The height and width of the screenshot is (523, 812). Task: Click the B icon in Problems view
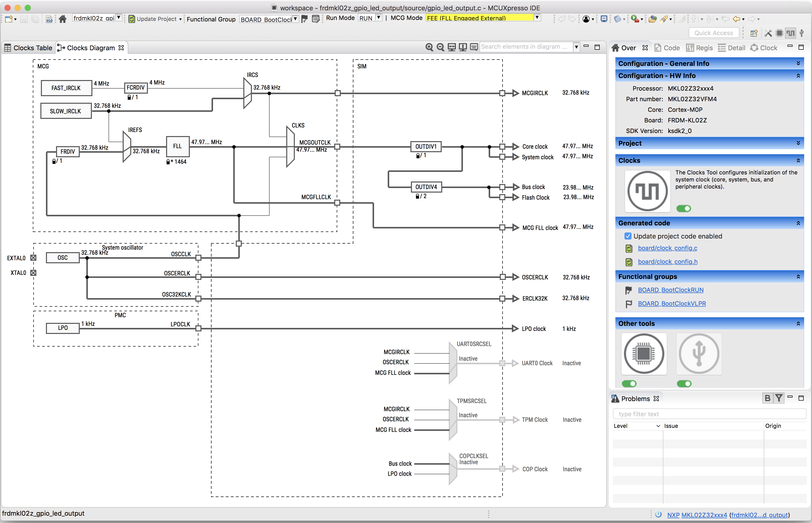coord(768,398)
